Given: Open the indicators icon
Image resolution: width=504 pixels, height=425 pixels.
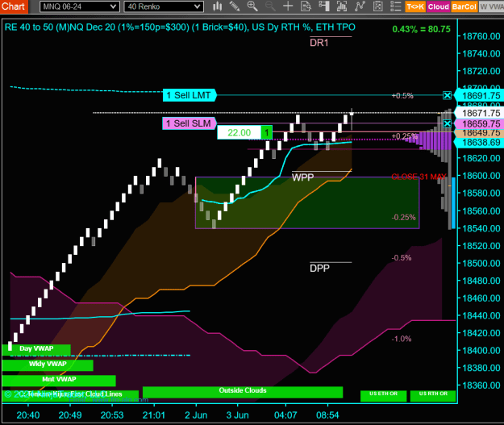Looking at the screenshot, I should click(360, 6).
